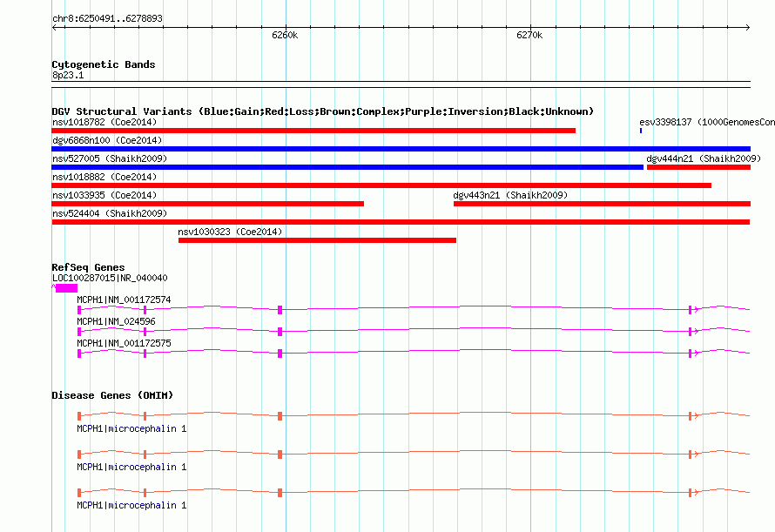775x532 pixels.
Task: Click the nsv527005 (Shaikh2009) label
Action: coord(110,158)
